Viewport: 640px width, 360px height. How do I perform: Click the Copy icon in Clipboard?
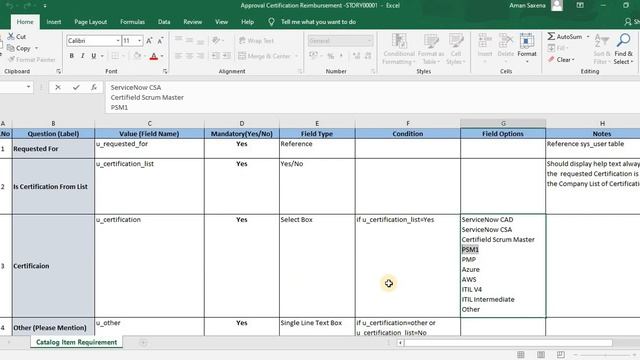point(11,48)
